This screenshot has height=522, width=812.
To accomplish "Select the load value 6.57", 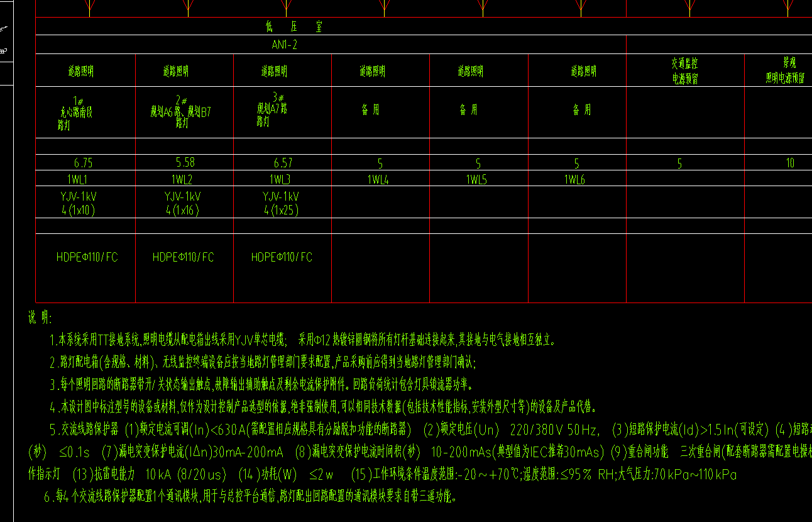I will [x=283, y=163].
